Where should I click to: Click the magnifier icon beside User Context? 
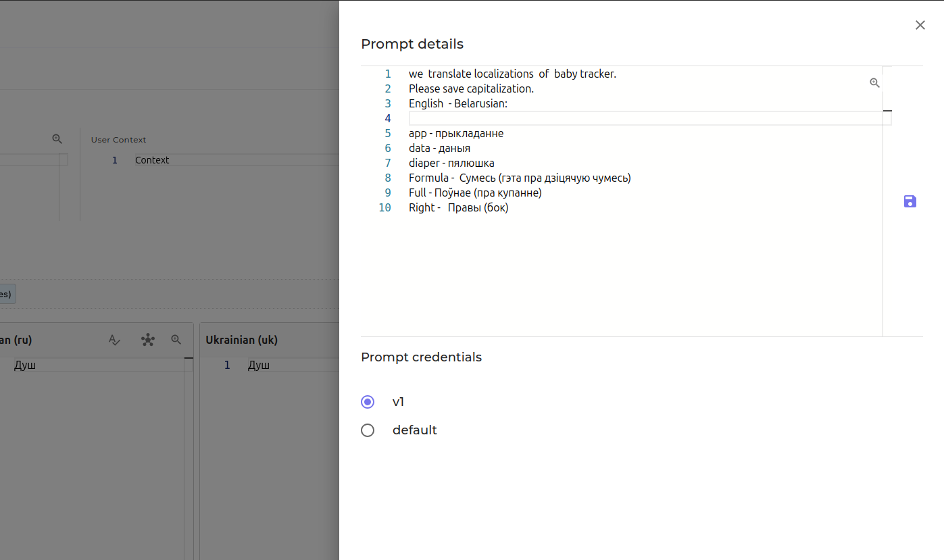[57, 139]
